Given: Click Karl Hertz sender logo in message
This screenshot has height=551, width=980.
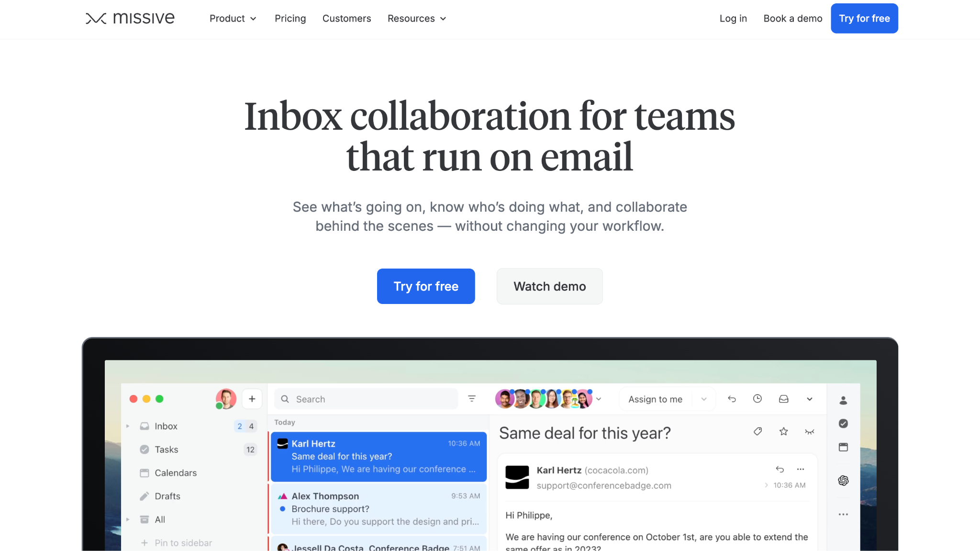Looking at the screenshot, I should pyautogui.click(x=517, y=477).
